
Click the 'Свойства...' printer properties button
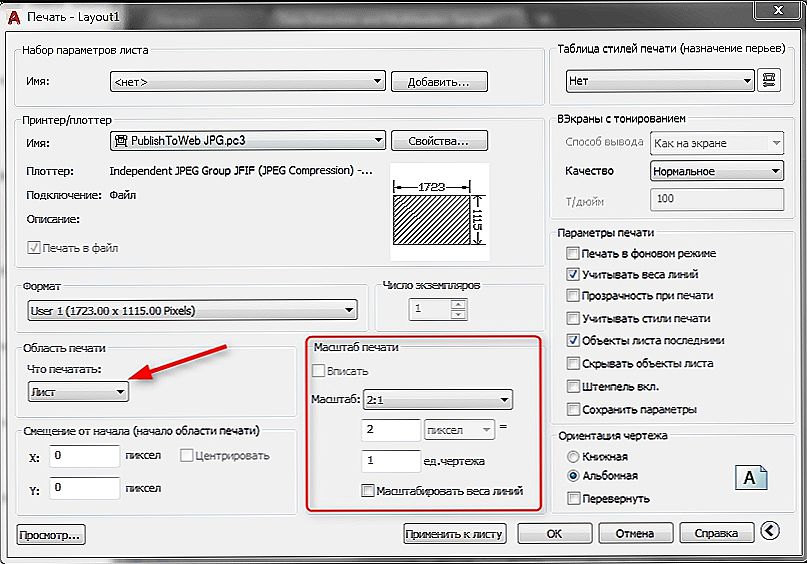pos(439,141)
